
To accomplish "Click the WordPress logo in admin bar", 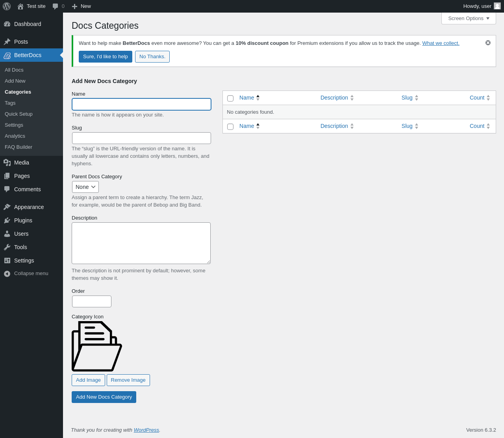I will (x=7, y=6).
